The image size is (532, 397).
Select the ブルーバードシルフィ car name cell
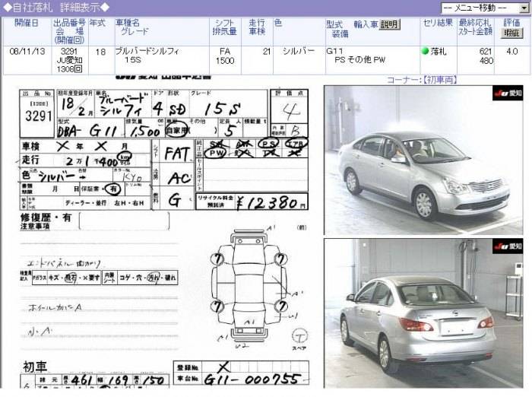click(147, 51)
